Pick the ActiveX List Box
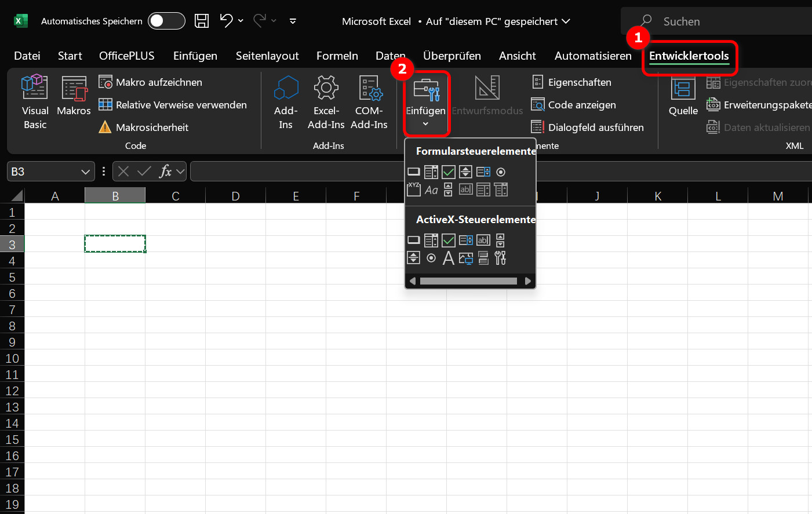 [466, 240]
